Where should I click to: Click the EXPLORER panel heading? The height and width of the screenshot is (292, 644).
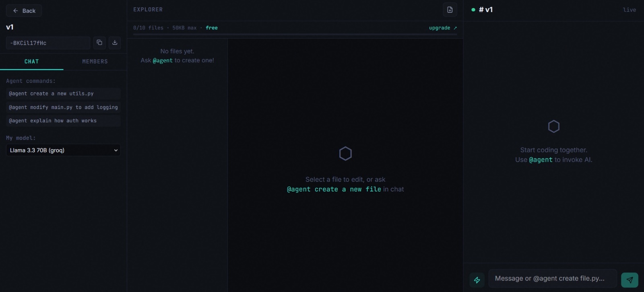pyautogui.click(x=148, y=10)
